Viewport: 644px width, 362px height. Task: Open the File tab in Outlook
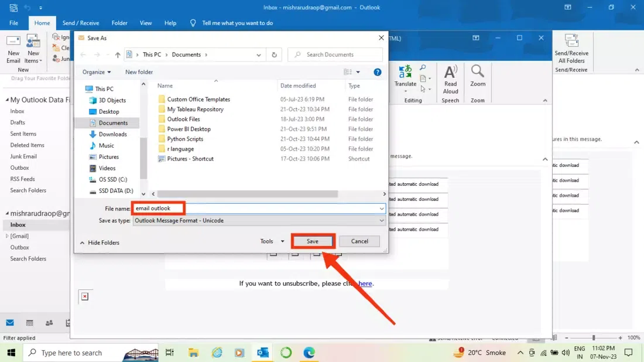point(13,23)
